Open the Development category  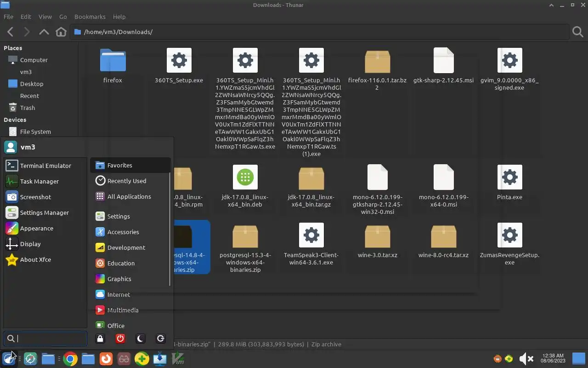tap(130, 247)
